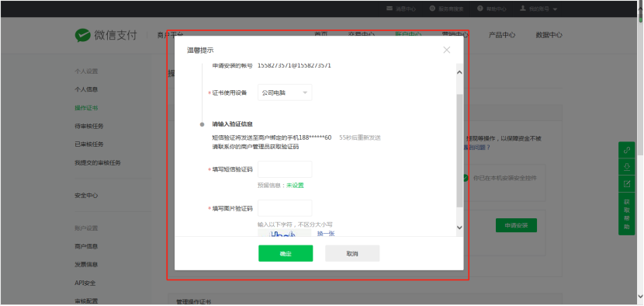Click the 请输入验证信息 step heading
The width and height of the screenshot is (644, 306).
233,123
